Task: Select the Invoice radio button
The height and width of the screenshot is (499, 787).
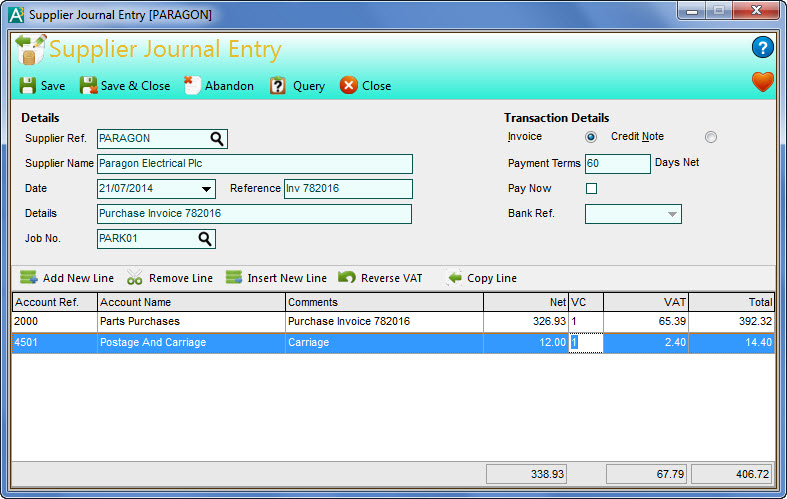Action: [x=591, y=137]
